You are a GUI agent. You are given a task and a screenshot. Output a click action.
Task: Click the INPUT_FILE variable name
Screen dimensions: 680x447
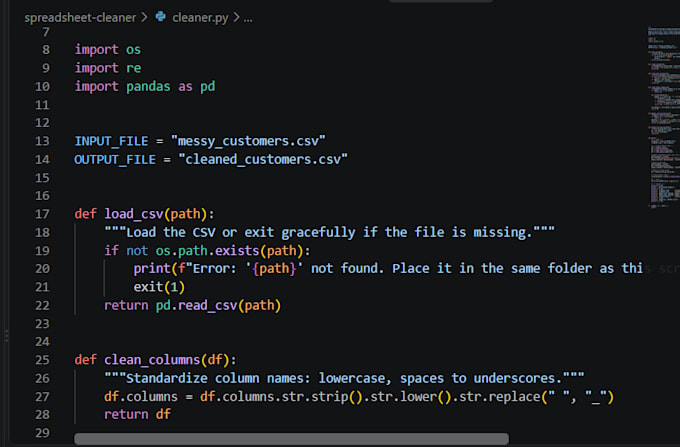pos(111,141)
